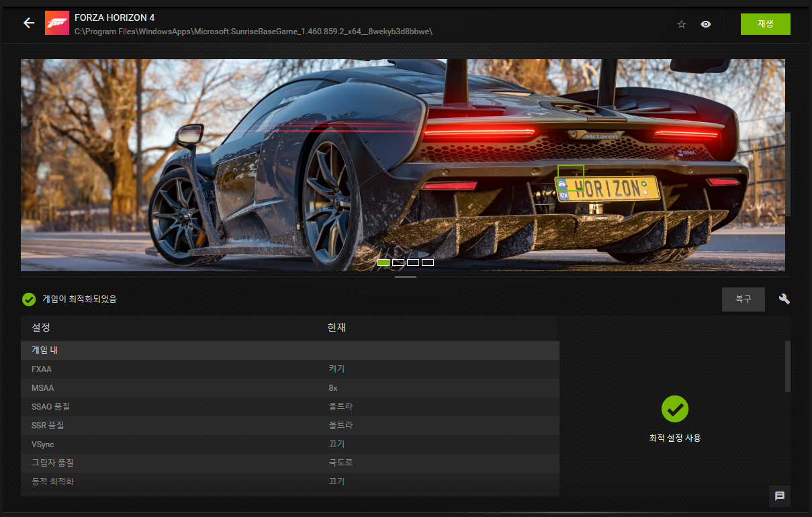Click the 최적 설정 사용 label
Screen dimensions: 812x517
tap(675, 438)
